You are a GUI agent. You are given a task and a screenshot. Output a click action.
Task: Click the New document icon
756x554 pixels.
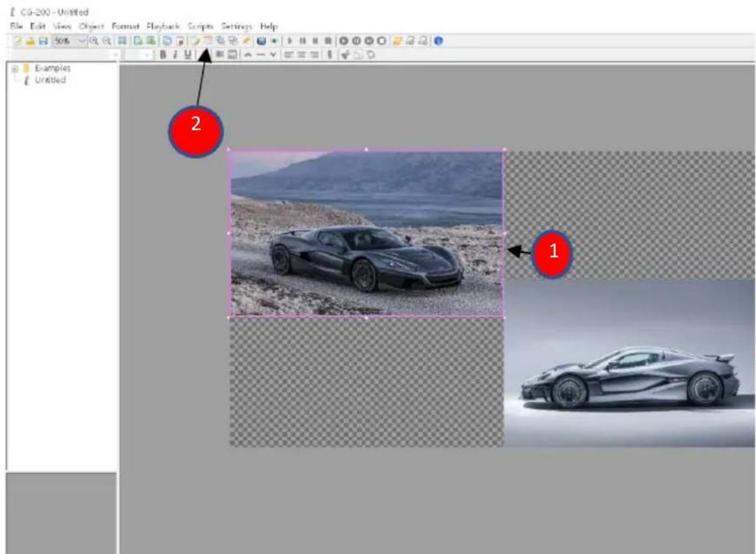pyautogui.click(x=18, y=41)
